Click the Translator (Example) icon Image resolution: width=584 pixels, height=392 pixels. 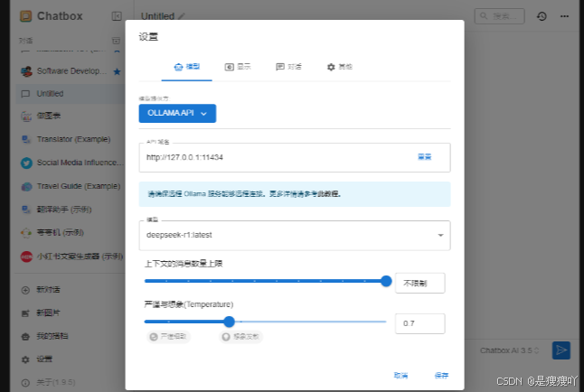26,139
